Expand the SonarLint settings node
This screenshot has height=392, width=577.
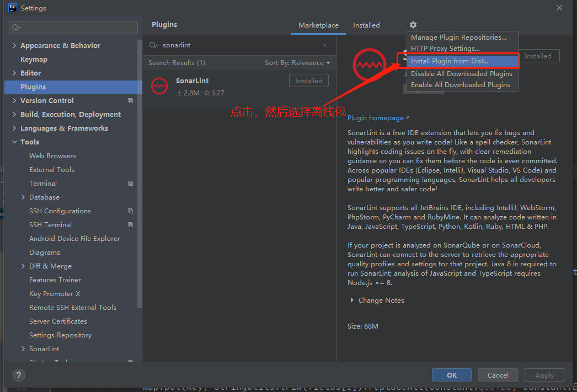[x=23, y=349]
